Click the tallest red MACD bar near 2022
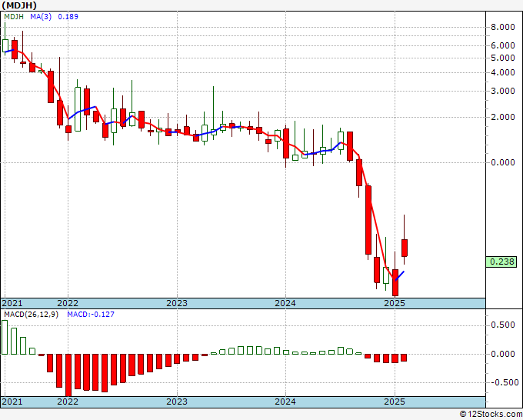This screenshot has width=523, height=420. (x=68, y=375)
